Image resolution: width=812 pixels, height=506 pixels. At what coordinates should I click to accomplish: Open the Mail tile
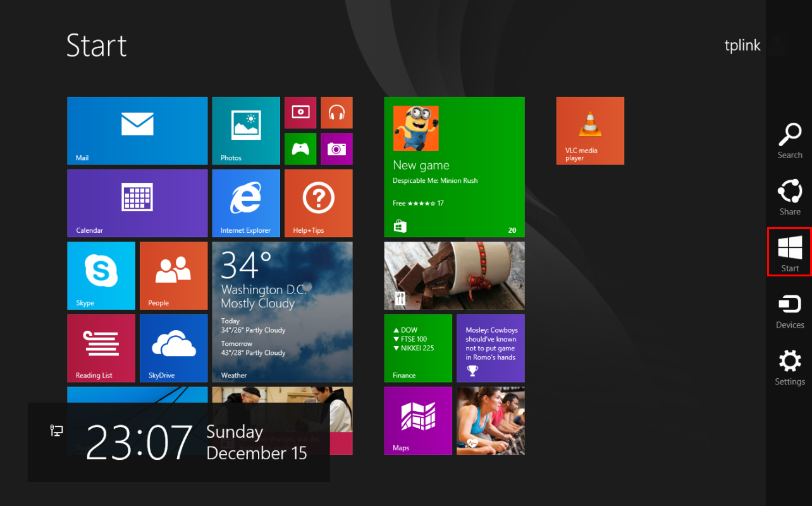[137, 131]
